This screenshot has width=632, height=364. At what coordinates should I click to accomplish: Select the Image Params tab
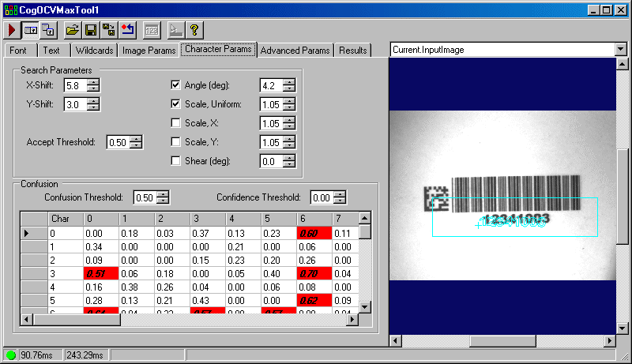(149, 51)
